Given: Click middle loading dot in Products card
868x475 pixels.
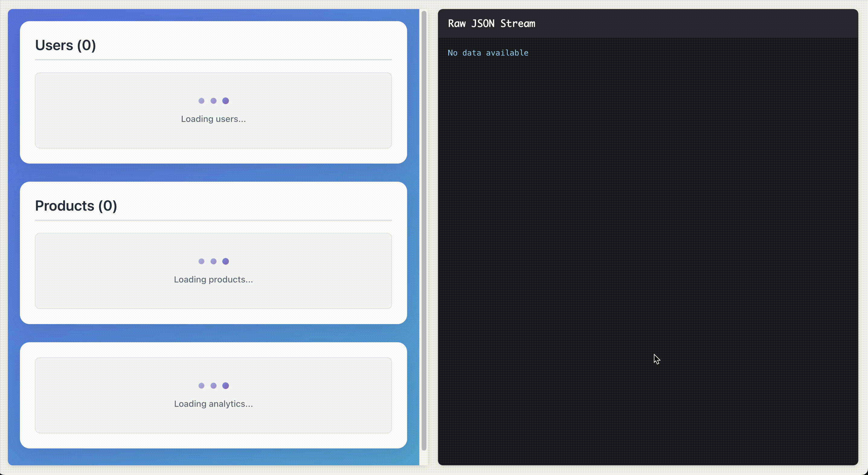Looking at the screenshot, I should coord(214,261).
